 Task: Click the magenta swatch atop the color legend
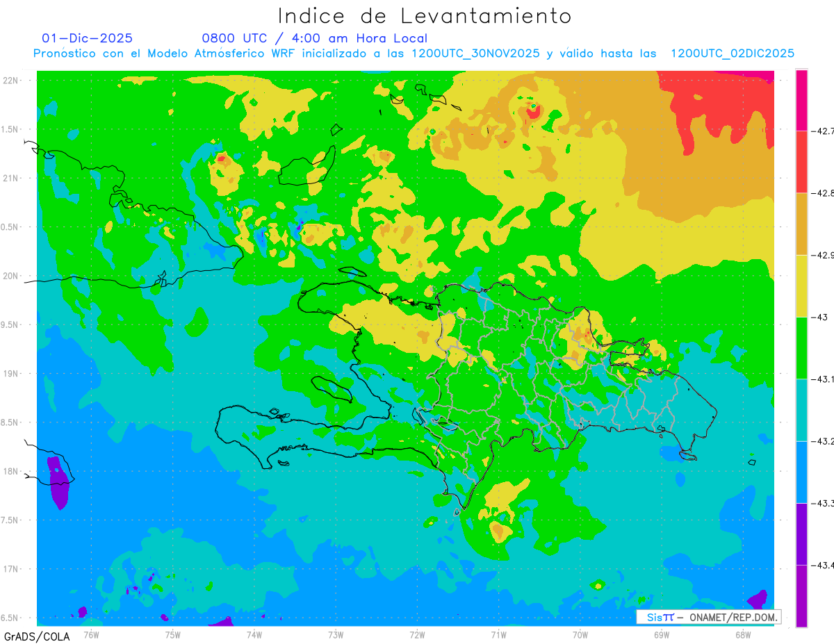[x=801, y=100]
